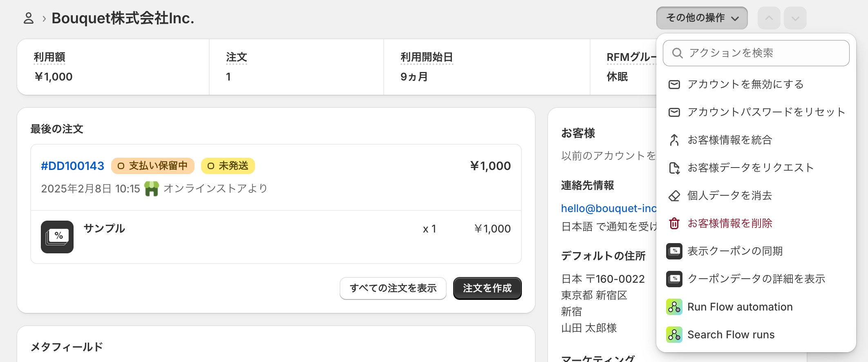The width and height of the screenshot is (868, 362).
Task: Go to next customer with down chevron
Action: click(x=795, y=18)
